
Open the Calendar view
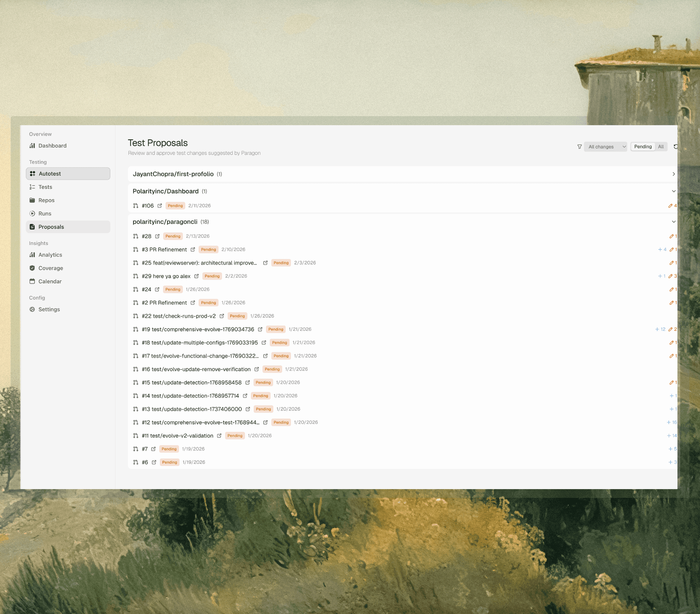pyautogui.click(x=50, y=281)
